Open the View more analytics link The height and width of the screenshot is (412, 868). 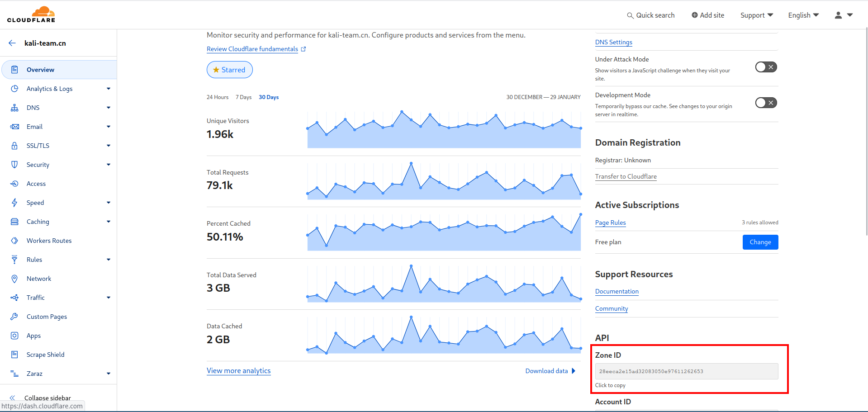pos(239,371)
